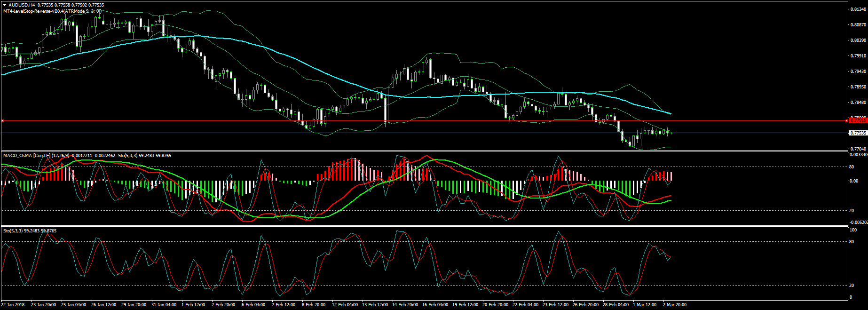Click the 100 level on Stochastic scale
This screenshot has height=310, width=868.
[853, 230]
